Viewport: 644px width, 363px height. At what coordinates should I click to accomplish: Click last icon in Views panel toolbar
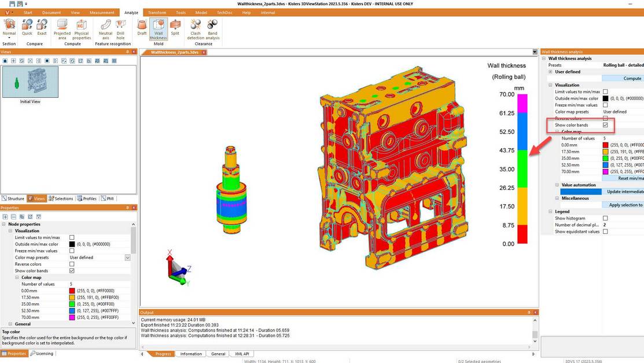(114, 61)
